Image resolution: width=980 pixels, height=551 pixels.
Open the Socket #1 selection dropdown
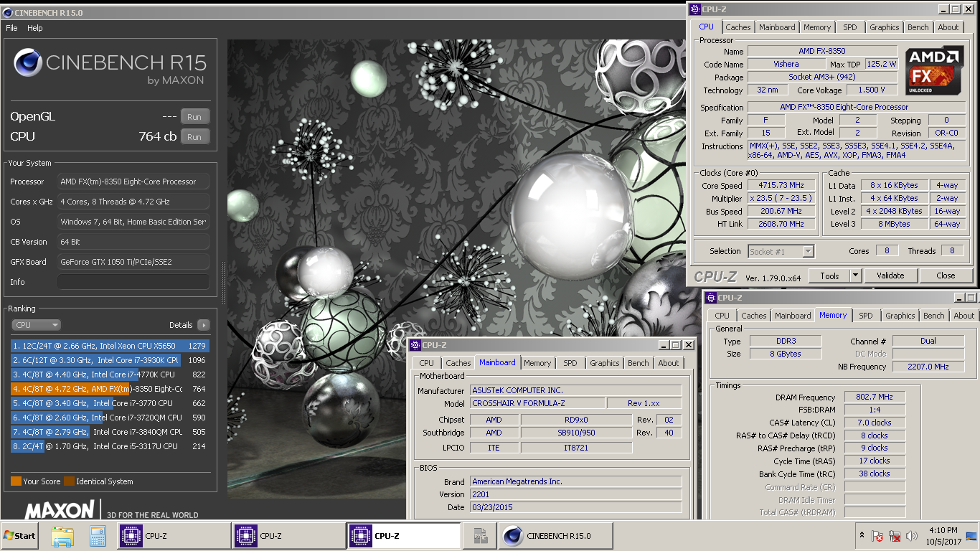click(781, 251)
